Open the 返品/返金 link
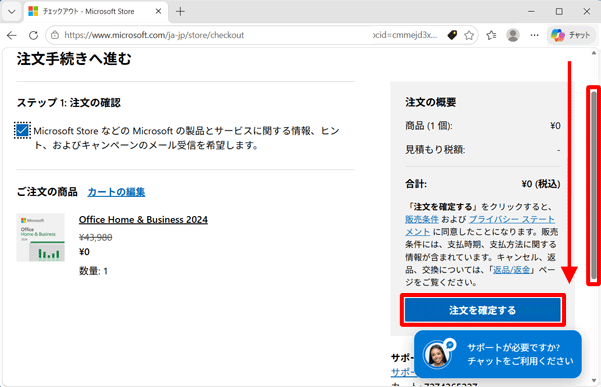Screen dimensions: 601x387 pyautogui.click(x=511, y=270)
